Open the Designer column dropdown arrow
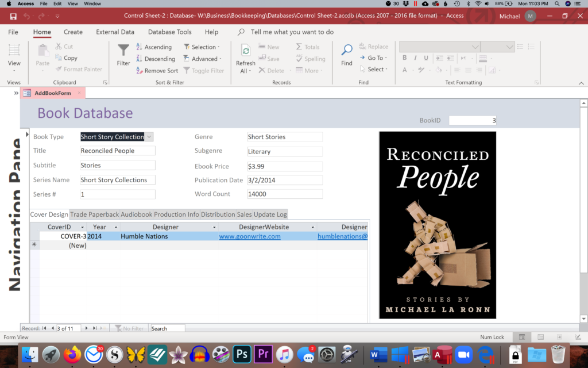Viewport: 588px width, 368px height. [x=215, y=227]
